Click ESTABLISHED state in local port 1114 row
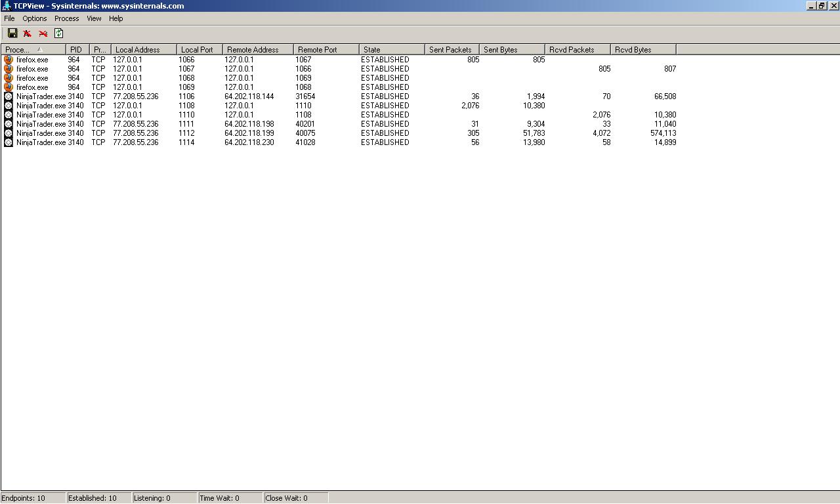Viewport: 840px width, 504px height. (385, 142)
